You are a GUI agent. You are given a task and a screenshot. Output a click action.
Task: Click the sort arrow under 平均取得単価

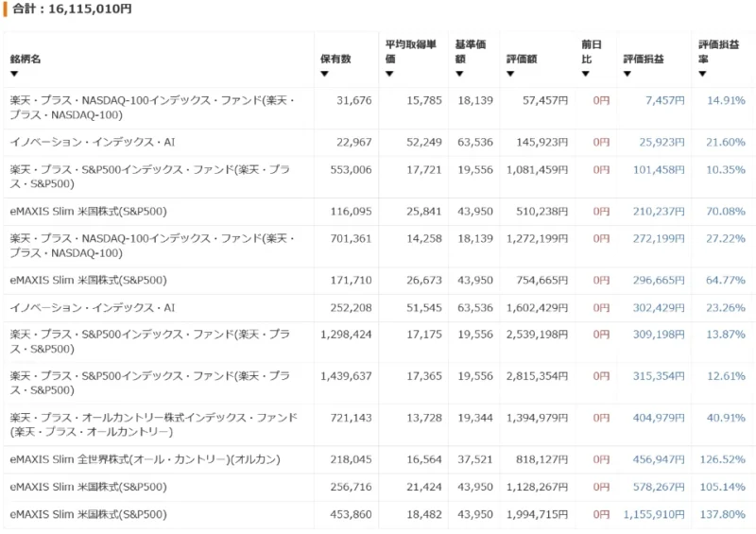389,74
